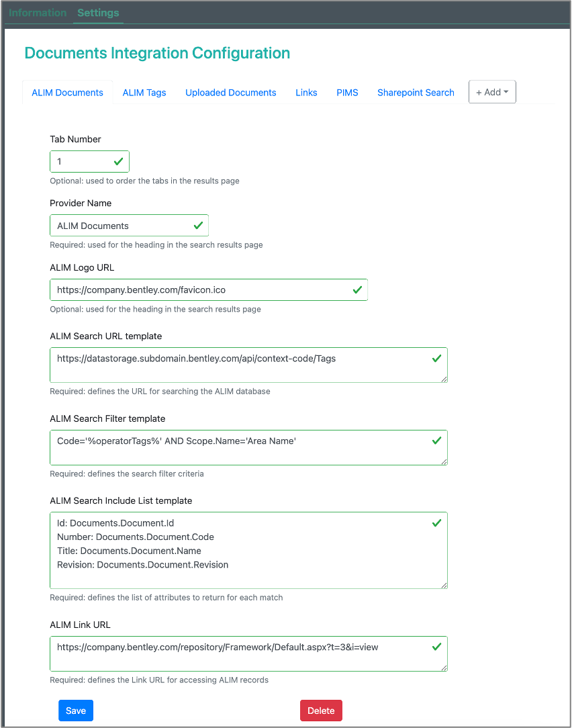Click the ALIM Search URL template label

[x=106, y=336]
